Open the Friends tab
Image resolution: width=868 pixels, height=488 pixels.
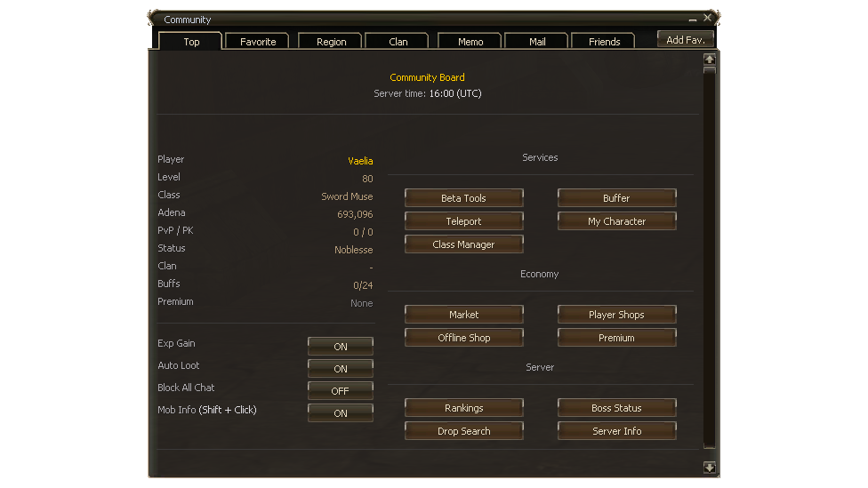click(x=603, y=42)
